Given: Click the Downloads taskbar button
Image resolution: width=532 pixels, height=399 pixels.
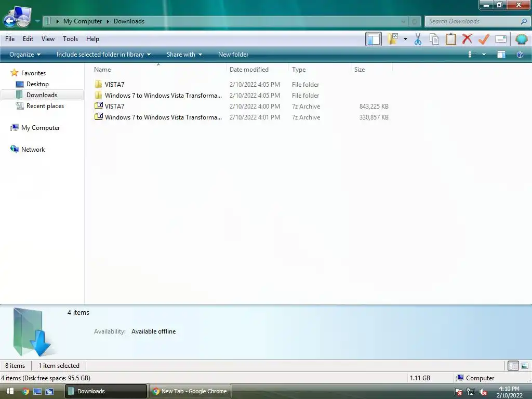Looking at the screenshot, I should pos(106,391).
